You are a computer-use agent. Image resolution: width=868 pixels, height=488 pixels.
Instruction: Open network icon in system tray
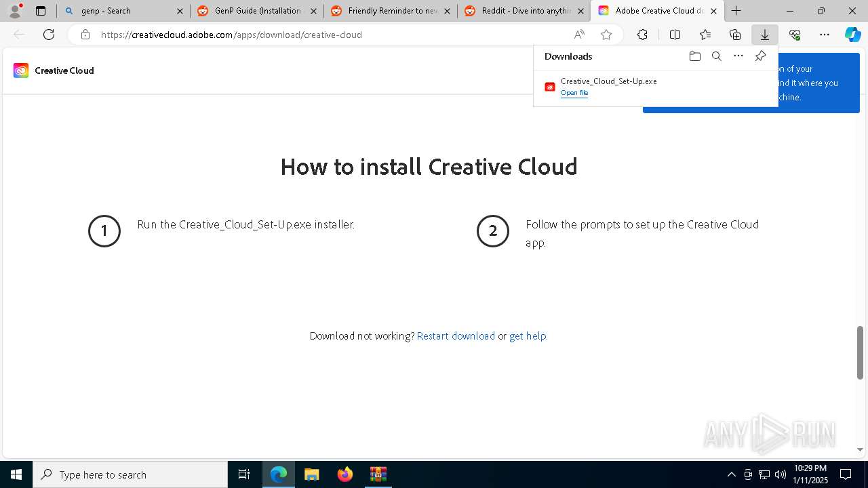click(764, 474)
